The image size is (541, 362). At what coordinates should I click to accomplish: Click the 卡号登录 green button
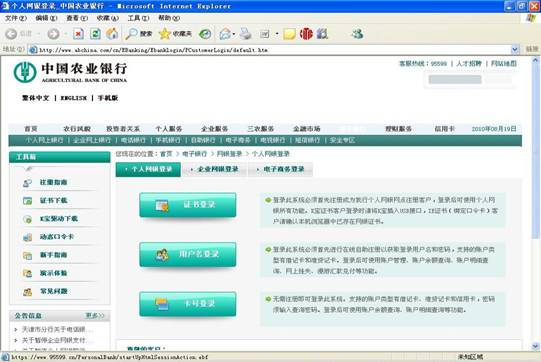point(188,304)
